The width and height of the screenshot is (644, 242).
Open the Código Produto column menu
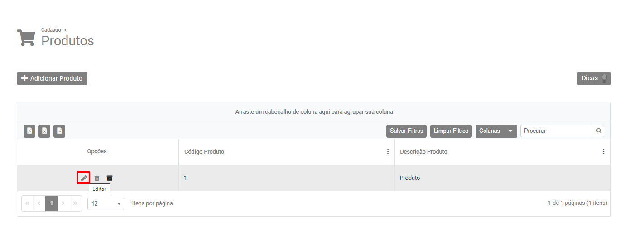[x=388, y=152]
